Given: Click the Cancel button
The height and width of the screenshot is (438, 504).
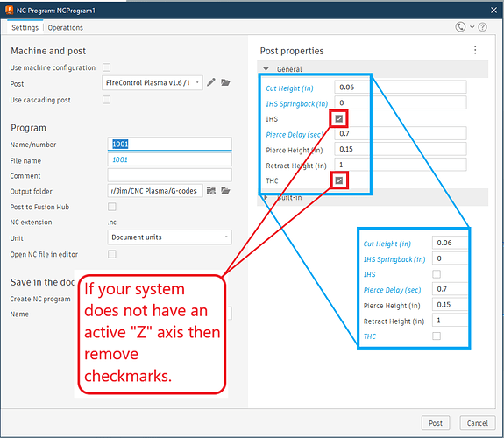Looking at the screenshot, I should [478, 423].
